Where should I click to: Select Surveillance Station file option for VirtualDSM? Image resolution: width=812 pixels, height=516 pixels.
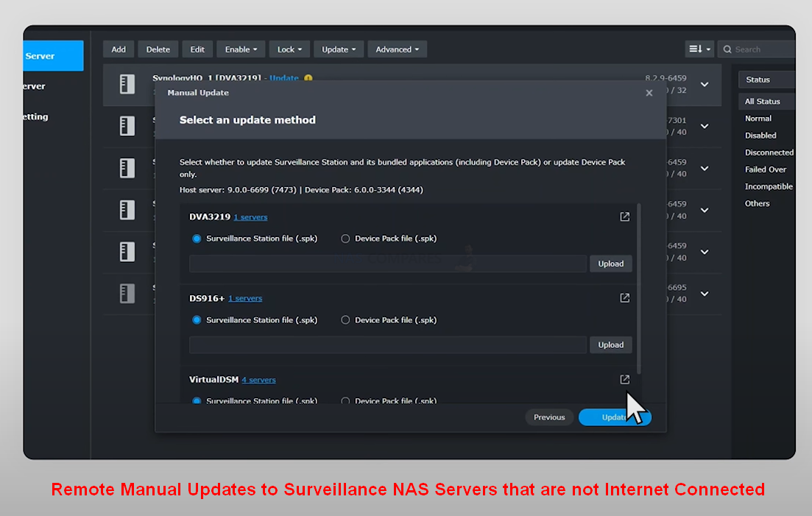click(197, 400)
